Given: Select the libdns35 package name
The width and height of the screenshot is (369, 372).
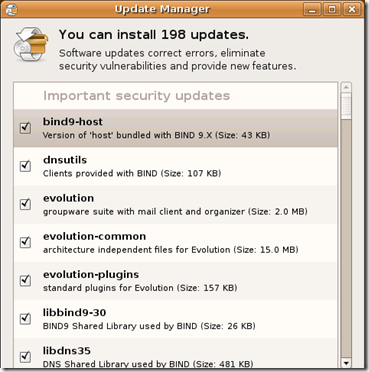Looking at the screenshot, I should 67,351.
